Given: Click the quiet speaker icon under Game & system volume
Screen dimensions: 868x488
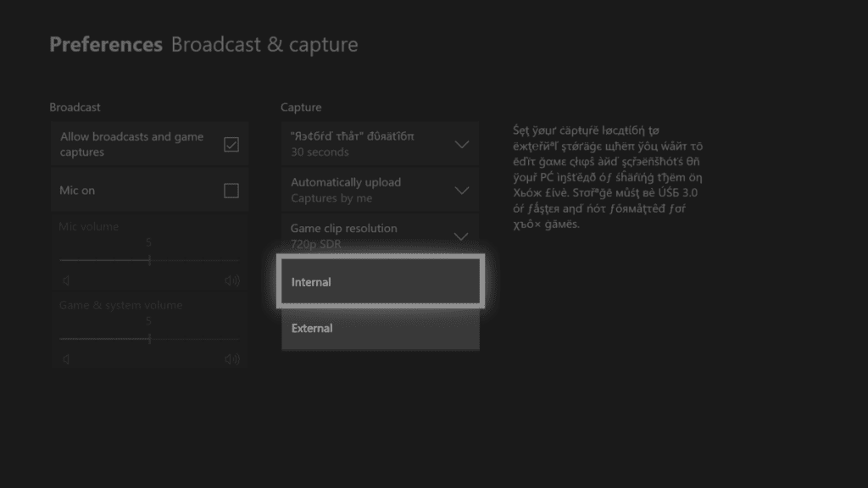Looking at the screenshot, I should [65, 358].
